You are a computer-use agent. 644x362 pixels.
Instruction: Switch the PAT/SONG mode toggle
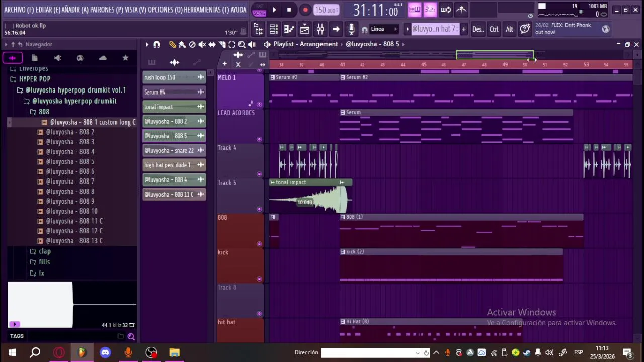coord(259,10)
